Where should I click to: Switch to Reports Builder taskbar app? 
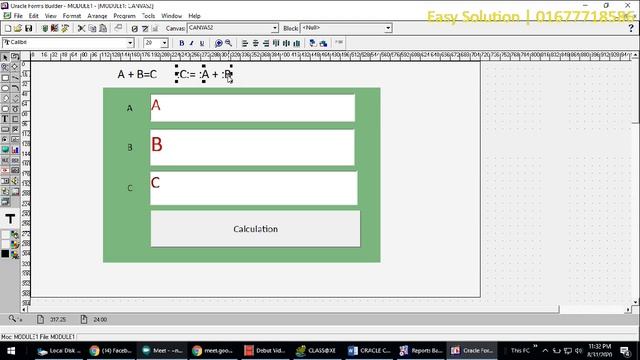click(421, 351)
